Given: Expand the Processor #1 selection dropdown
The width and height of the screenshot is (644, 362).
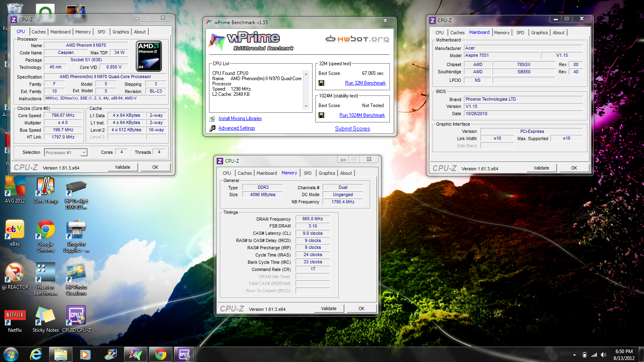Looking at the screenshot, I should [83, 153].
